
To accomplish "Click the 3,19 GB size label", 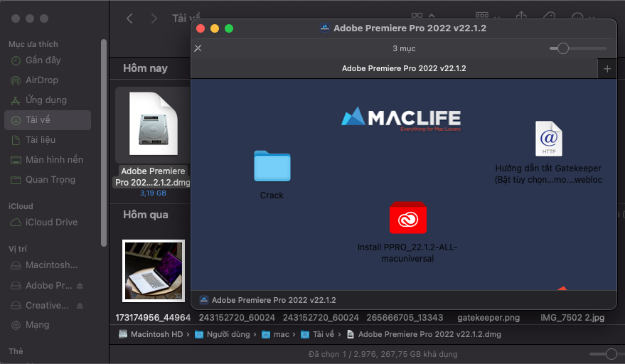I will tap(153, 193).
